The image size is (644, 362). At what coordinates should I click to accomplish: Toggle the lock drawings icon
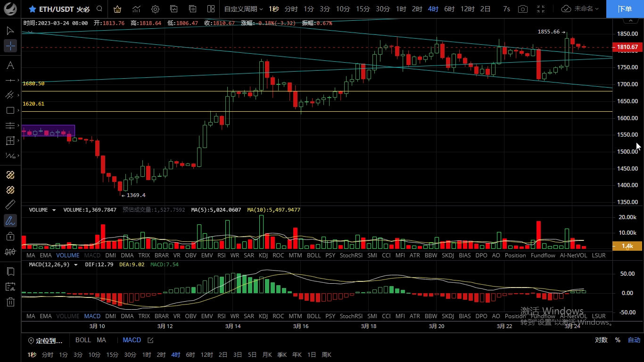click(x=10, y=236)
